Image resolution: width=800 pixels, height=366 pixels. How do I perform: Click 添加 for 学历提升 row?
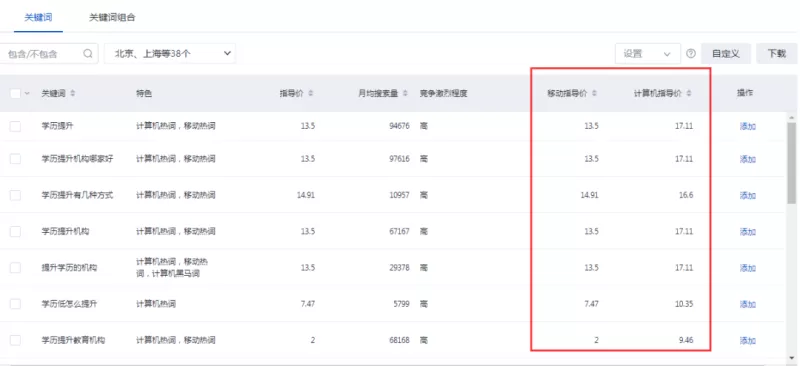(747, 126)
